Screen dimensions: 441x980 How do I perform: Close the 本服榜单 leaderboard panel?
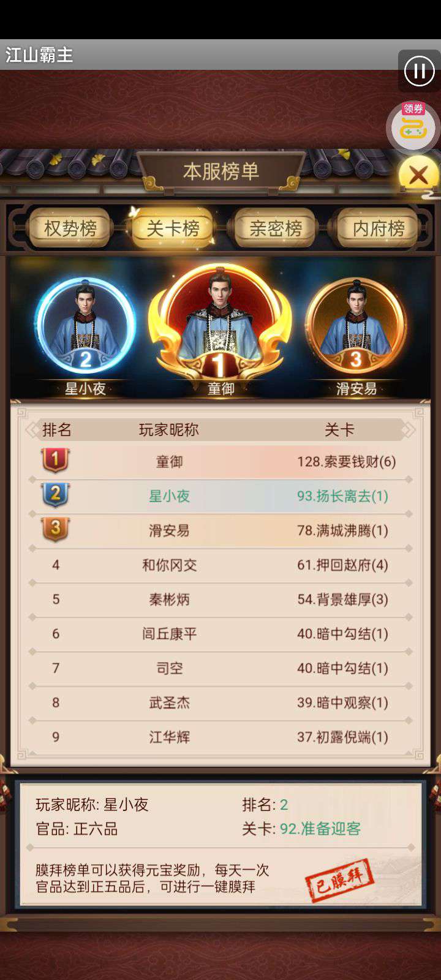[x=419, y=176]
